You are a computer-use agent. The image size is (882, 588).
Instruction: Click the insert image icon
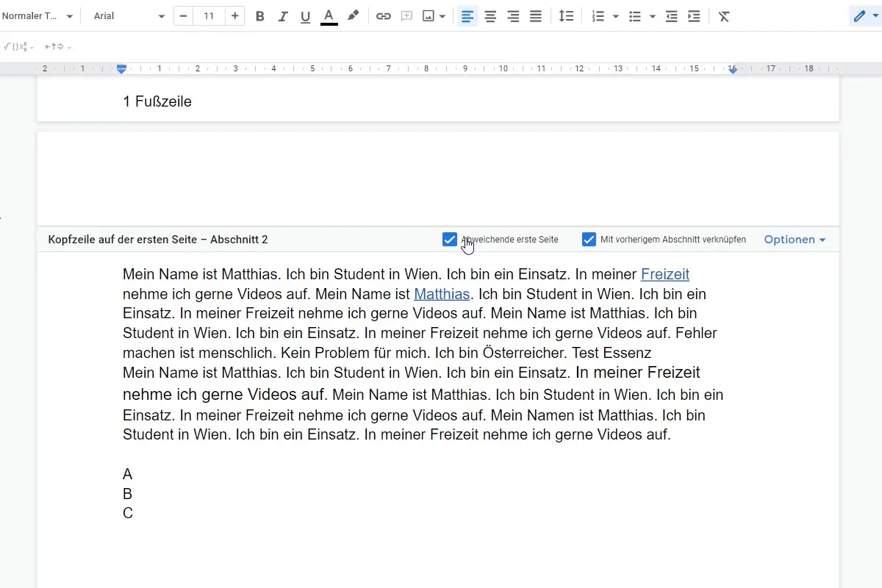(429, 16)
